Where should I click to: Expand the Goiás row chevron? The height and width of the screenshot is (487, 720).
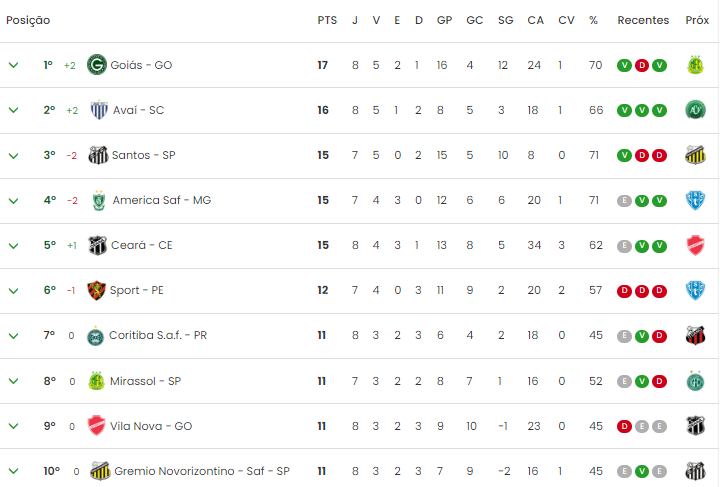pyautogui.click(x=14, y=65)
